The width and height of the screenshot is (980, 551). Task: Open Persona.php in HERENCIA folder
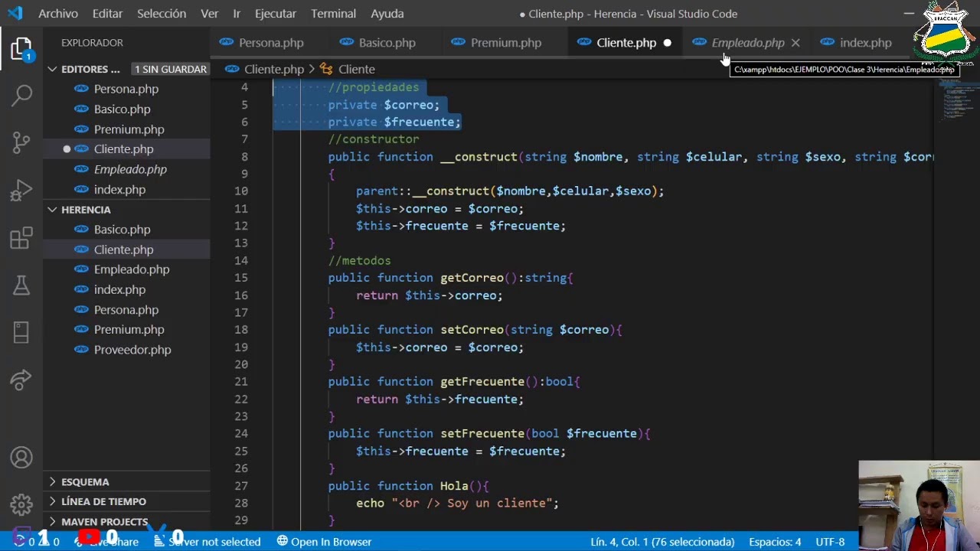(126, 310)
